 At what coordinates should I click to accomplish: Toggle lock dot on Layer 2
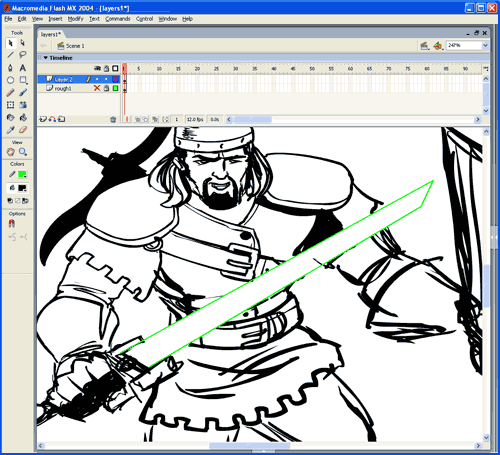click(x=106, y=79)
